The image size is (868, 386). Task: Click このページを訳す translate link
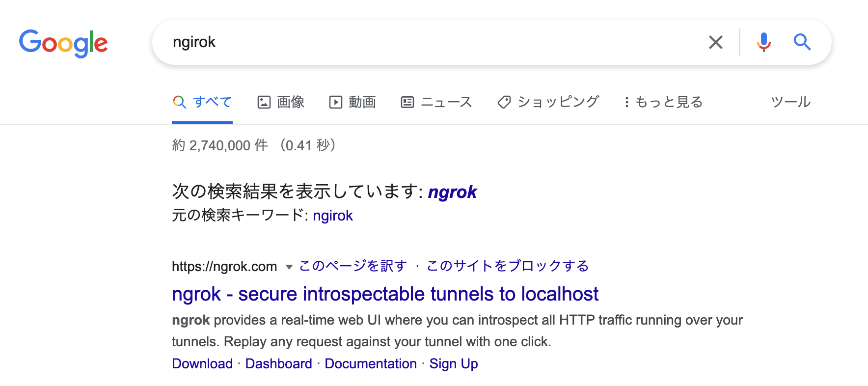(x=353, y=266)
